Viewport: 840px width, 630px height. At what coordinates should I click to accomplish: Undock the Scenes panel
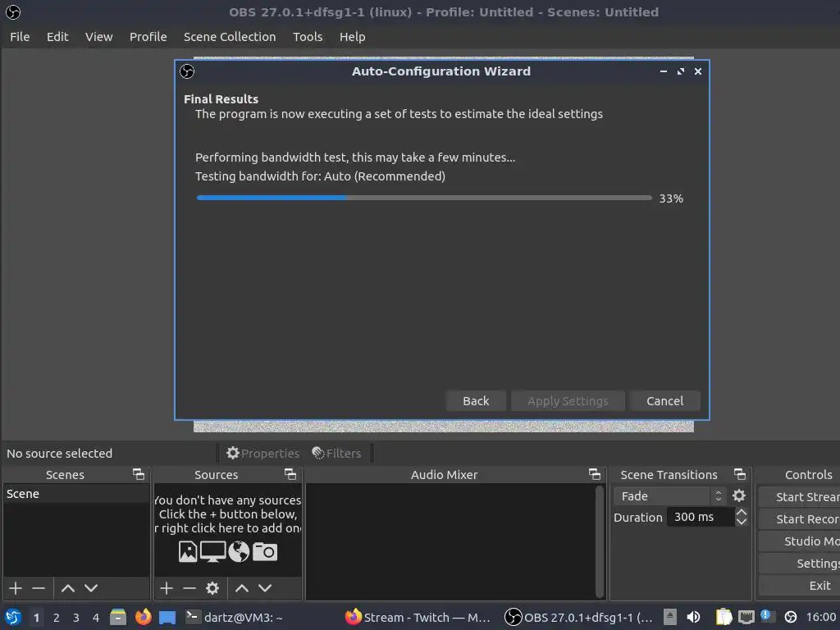point(139,474)
